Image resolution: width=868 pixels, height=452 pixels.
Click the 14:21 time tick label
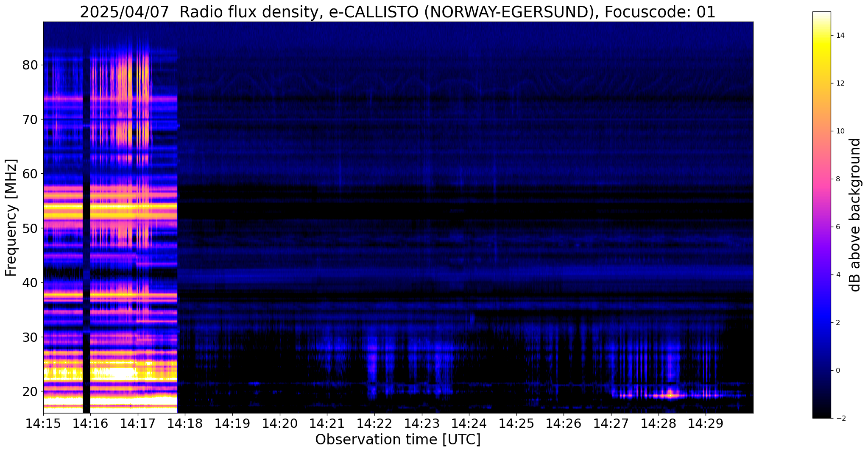[327, 423]
